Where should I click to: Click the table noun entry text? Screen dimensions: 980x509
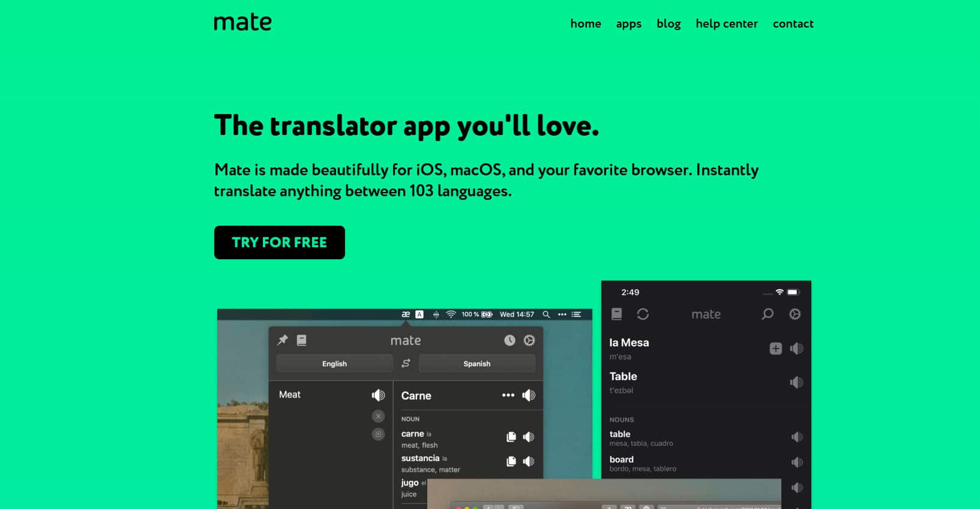pos(620,434)
